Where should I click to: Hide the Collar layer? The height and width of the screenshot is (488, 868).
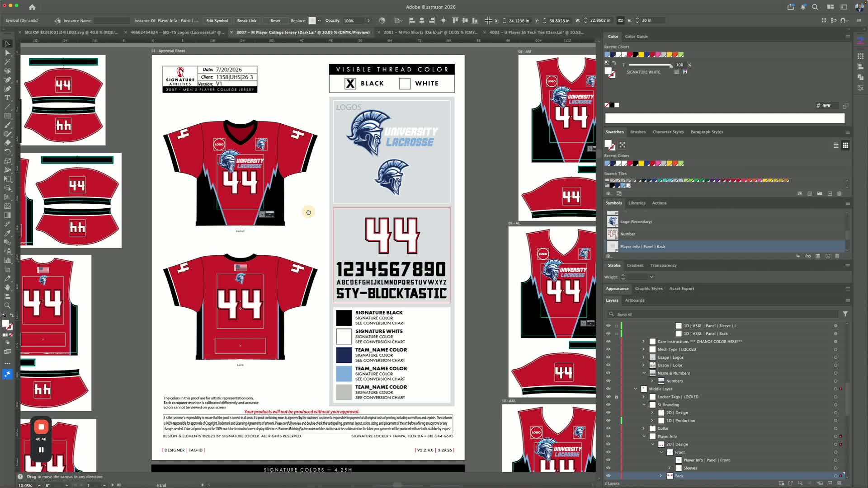(x=608, y=428)
